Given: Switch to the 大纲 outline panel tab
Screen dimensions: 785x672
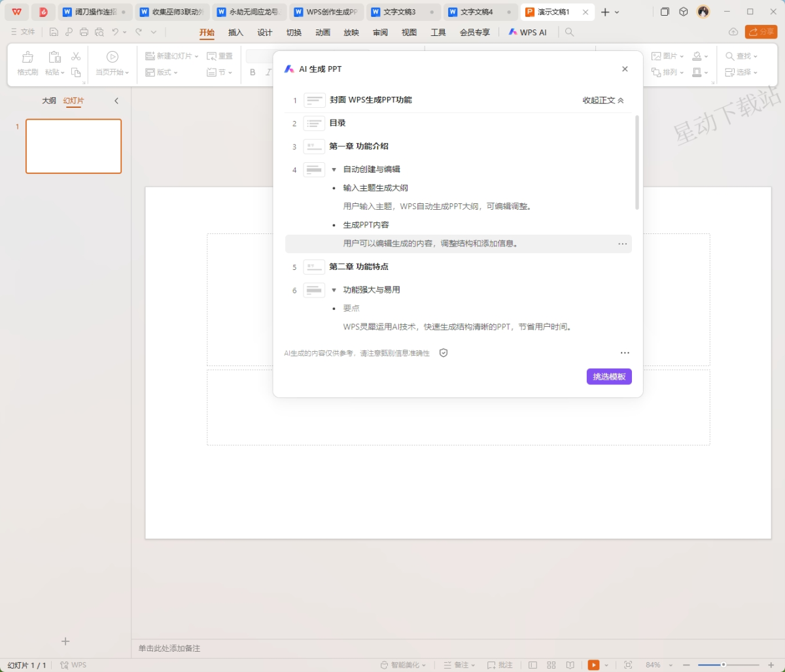Looking at the screenshot, I should 49,101.
